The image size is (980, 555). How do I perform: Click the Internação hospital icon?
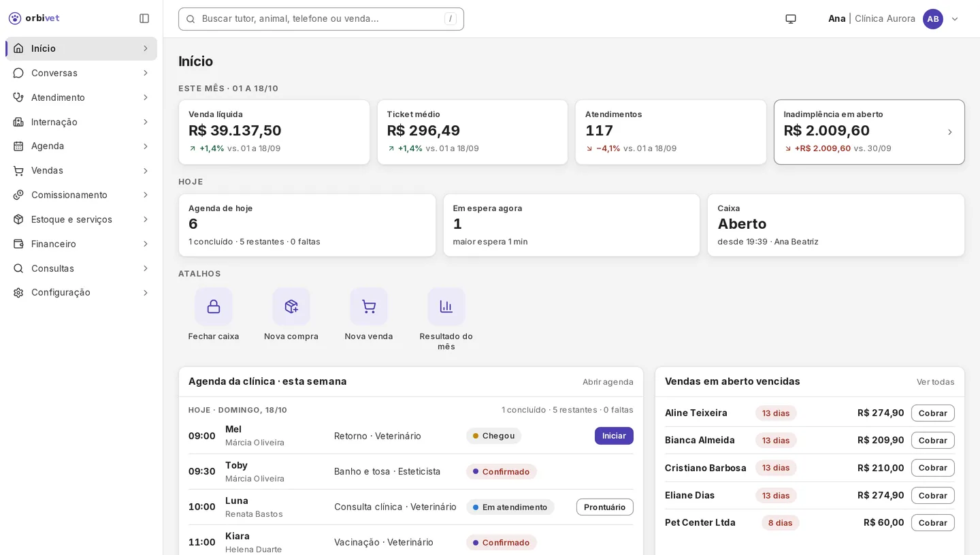pyautogui.click(x=18, y=122)
